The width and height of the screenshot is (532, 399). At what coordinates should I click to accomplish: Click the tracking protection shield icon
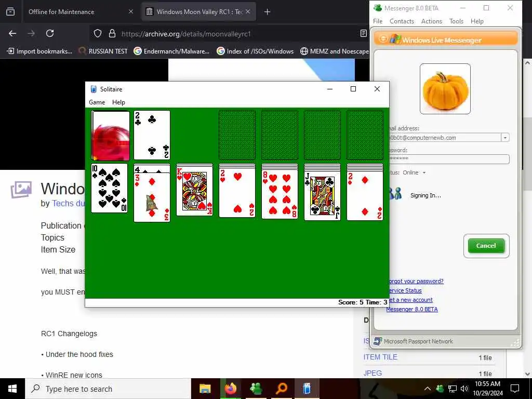(x=98, y=33)
